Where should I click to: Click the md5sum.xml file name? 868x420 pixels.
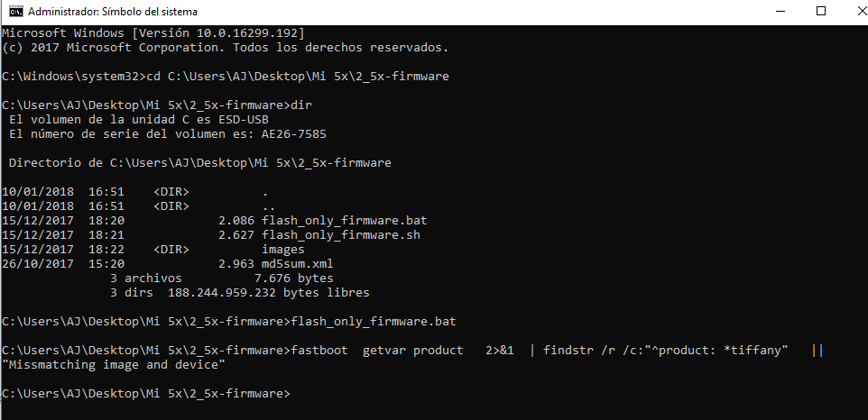pos(299,263)
